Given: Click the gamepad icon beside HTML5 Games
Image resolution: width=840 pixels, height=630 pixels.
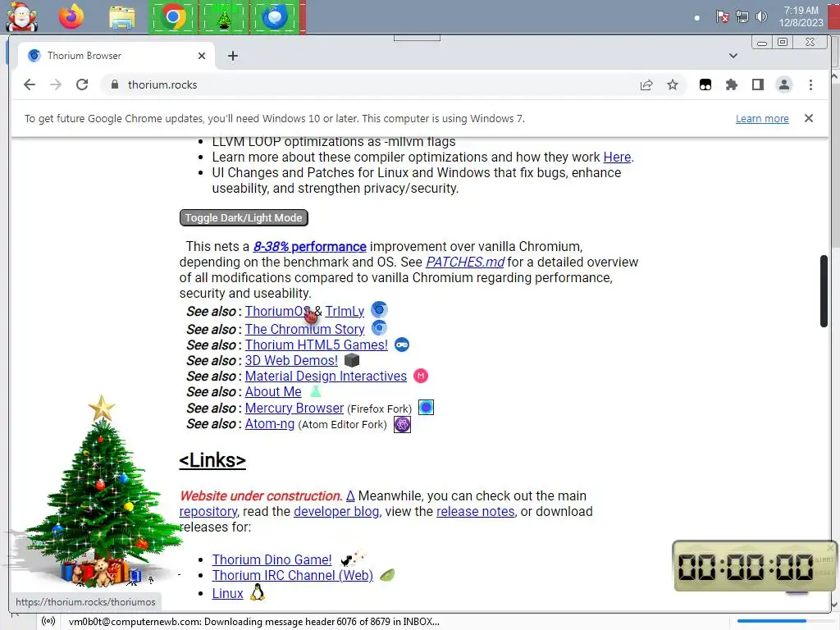Looking at the screenshot, I should (x=402, y=345).
